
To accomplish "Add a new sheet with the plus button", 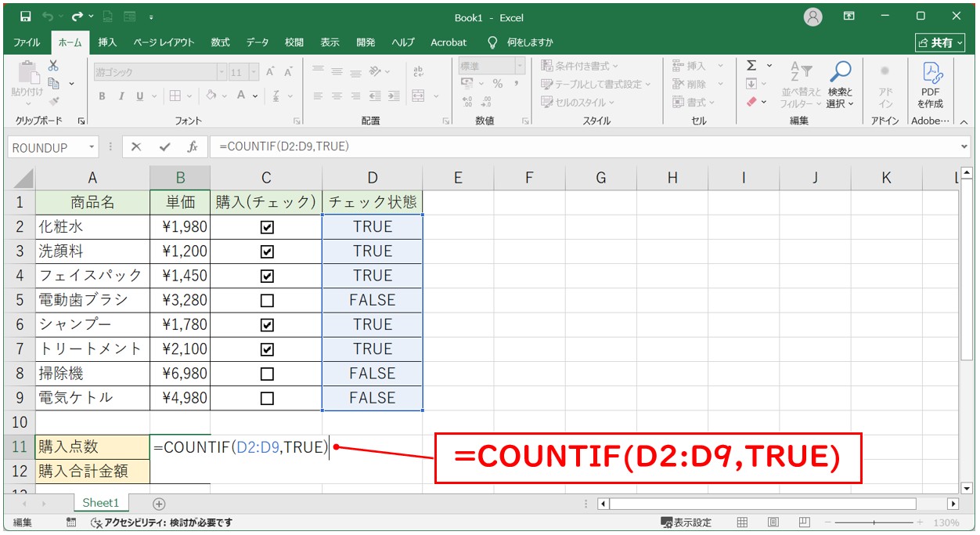I will 159,504.
